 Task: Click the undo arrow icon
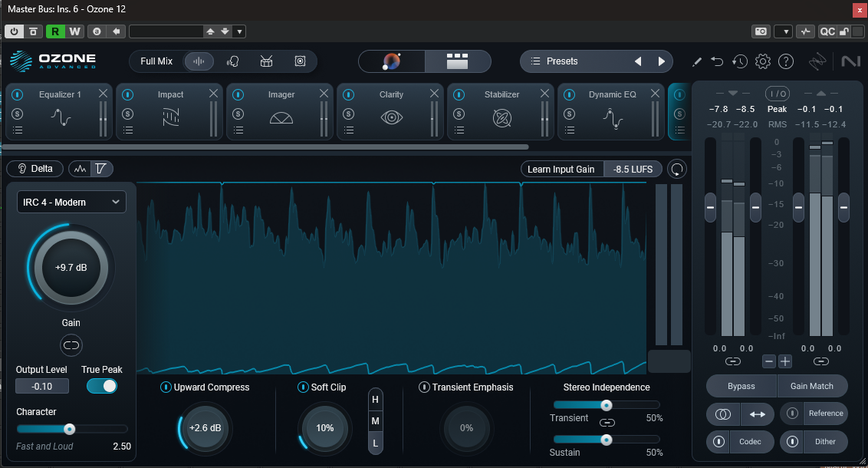717,61
